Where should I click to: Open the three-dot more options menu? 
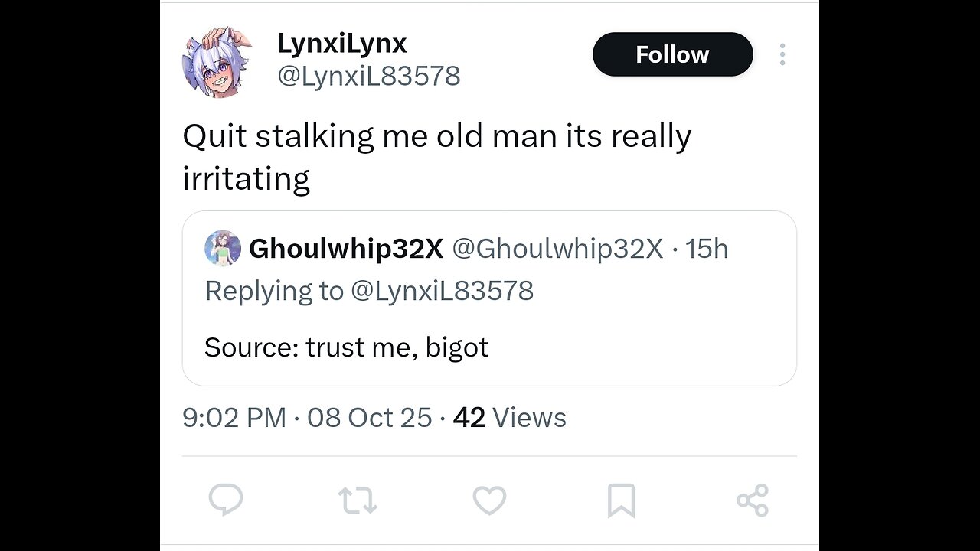click(782, 54)
